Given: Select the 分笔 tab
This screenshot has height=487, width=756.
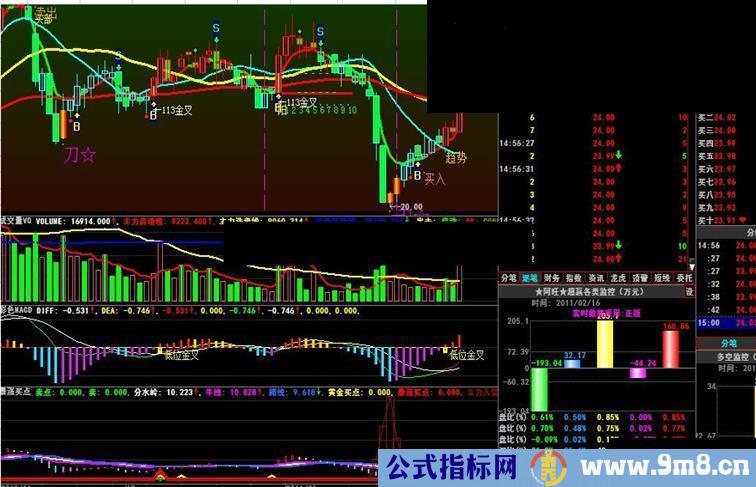Looking at the screenshot, I should [508, 279].
